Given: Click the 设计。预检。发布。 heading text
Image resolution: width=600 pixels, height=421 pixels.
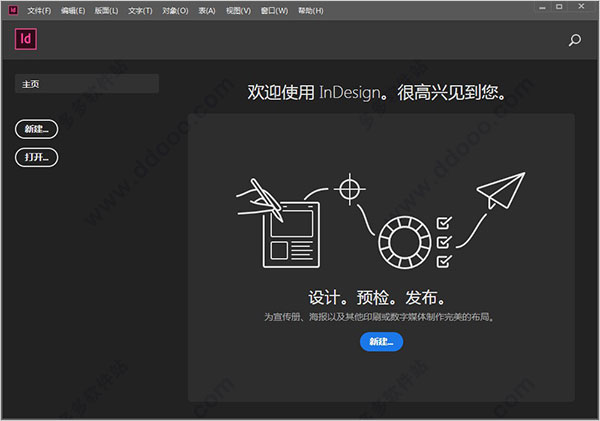Looking at the screenshot, I should click(x=377, y=297).
